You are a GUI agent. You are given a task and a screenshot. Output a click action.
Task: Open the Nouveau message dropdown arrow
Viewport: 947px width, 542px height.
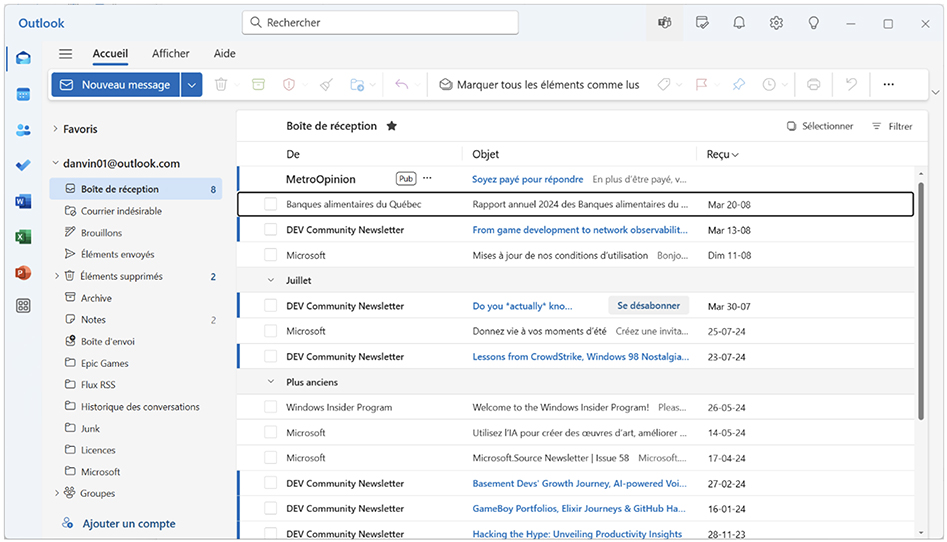(x=191, y=85)
